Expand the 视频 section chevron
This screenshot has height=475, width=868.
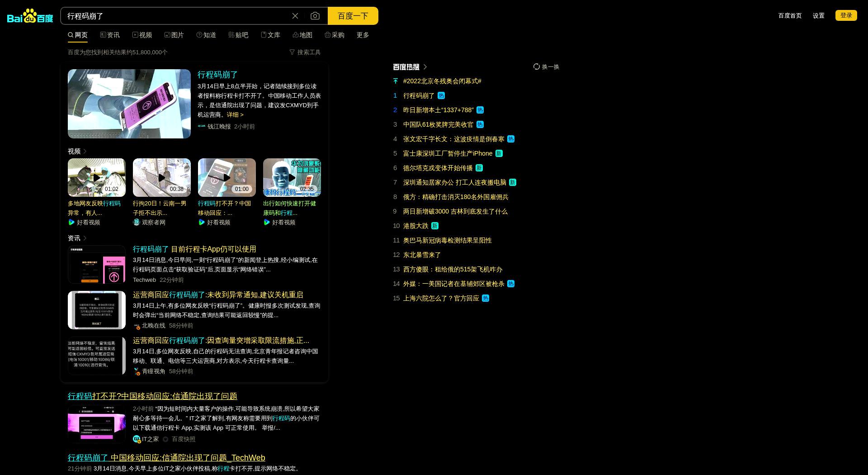[x=85, y=151]
